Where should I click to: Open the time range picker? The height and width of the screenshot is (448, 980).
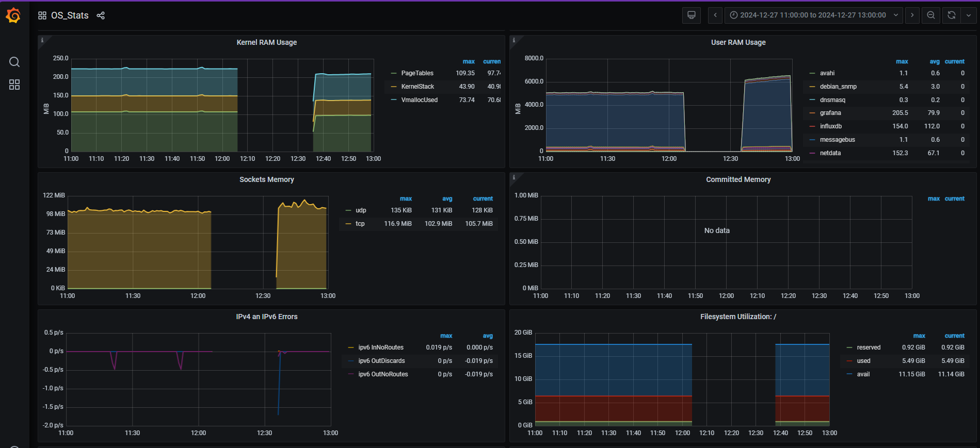(814, 15)
